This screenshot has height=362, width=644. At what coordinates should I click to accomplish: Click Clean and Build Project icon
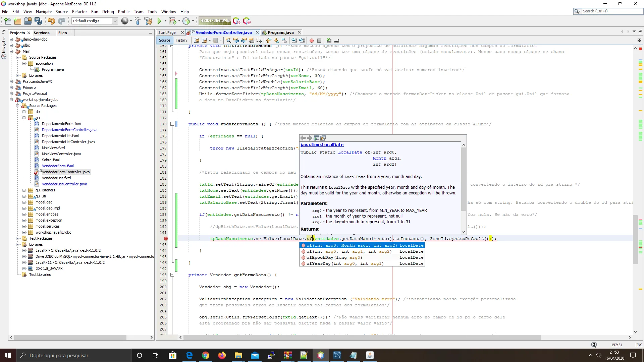pos(148,21)
